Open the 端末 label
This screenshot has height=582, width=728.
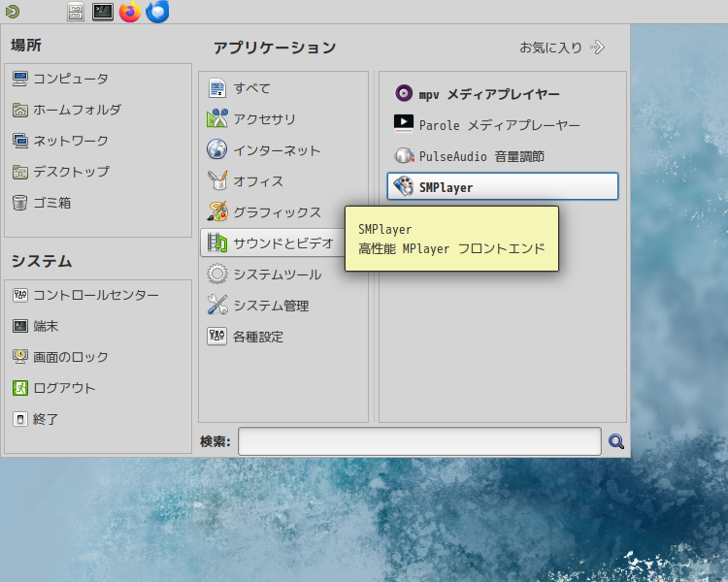click(46, 326)
